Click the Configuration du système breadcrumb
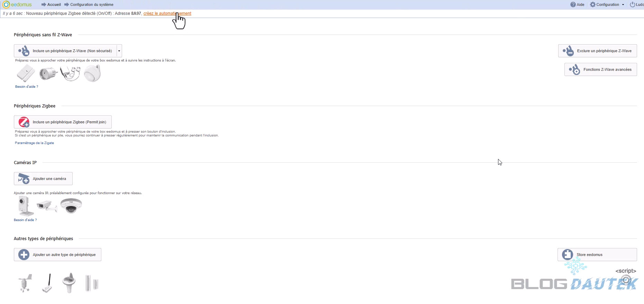This screenshot has height=304, width=644. [92, 4]
